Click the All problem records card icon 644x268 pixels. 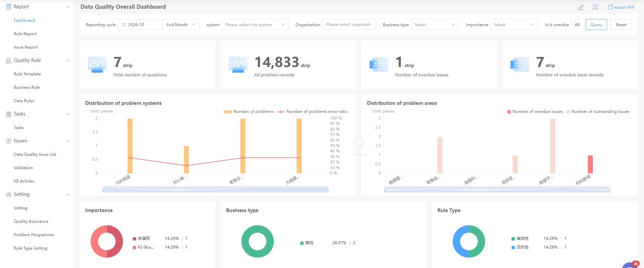[x=238, y=65]
